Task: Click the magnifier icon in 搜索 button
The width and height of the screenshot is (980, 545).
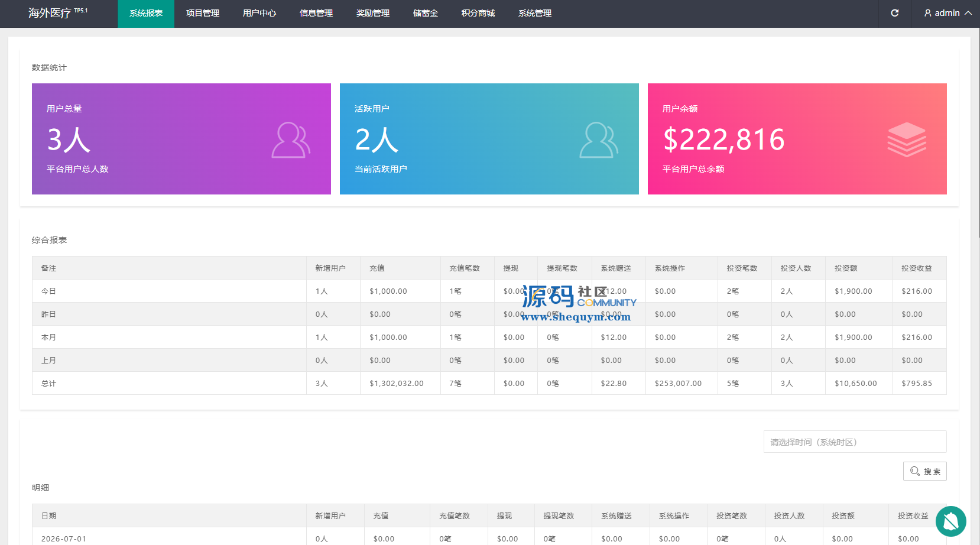Action: pyautogui.click(x=915, y=471)
